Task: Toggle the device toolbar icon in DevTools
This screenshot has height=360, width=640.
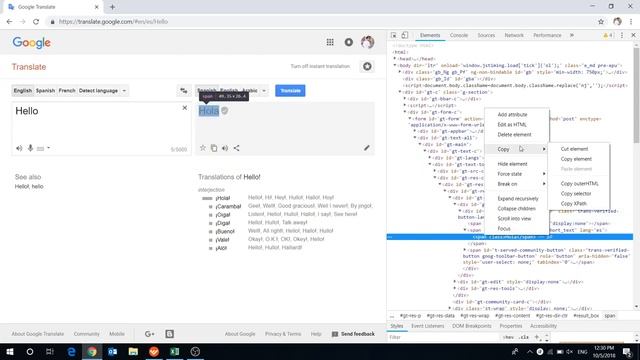Action: (x=404, y=36)
